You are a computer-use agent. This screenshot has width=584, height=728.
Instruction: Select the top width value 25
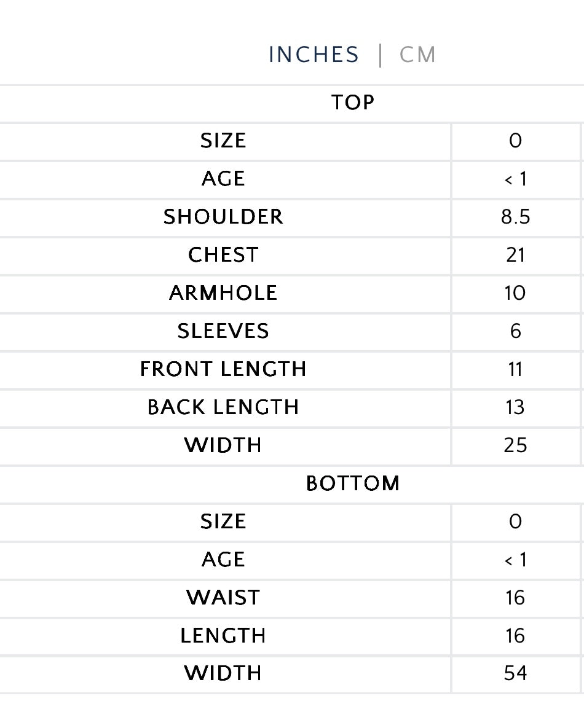coord(515,445)
